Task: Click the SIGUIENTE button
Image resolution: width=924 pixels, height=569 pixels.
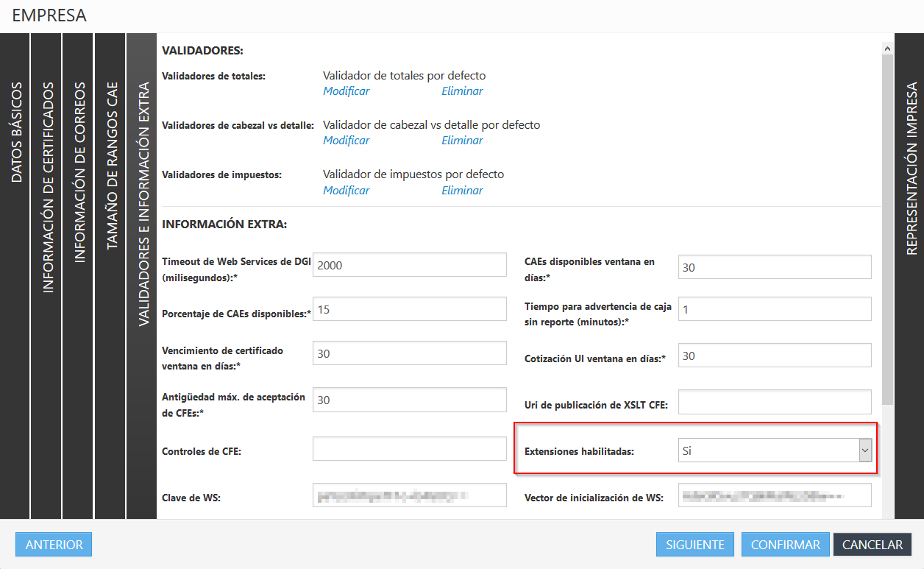Action: coord(694,544)
